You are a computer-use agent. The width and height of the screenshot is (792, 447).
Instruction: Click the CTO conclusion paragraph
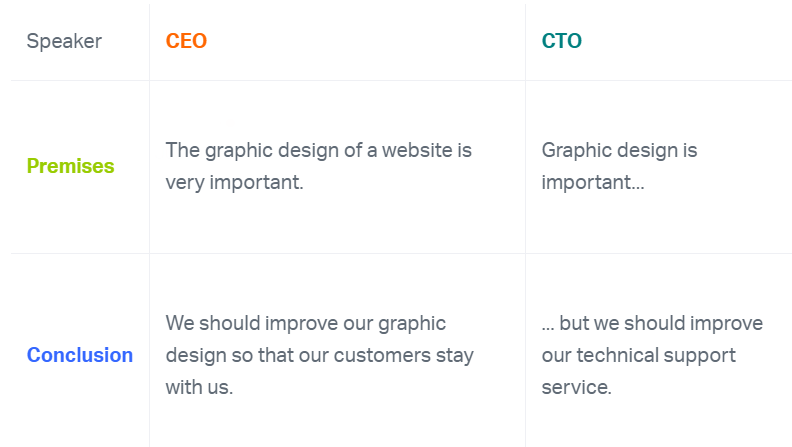pos(651,355)
